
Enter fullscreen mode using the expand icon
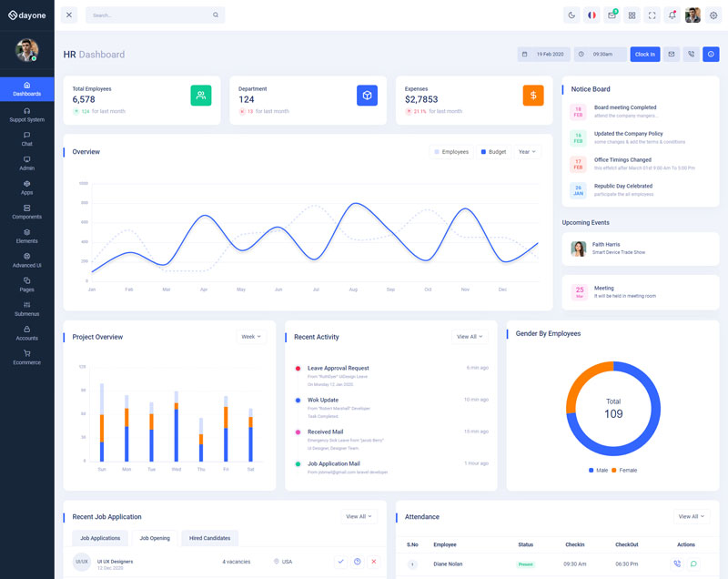(652, 15)
